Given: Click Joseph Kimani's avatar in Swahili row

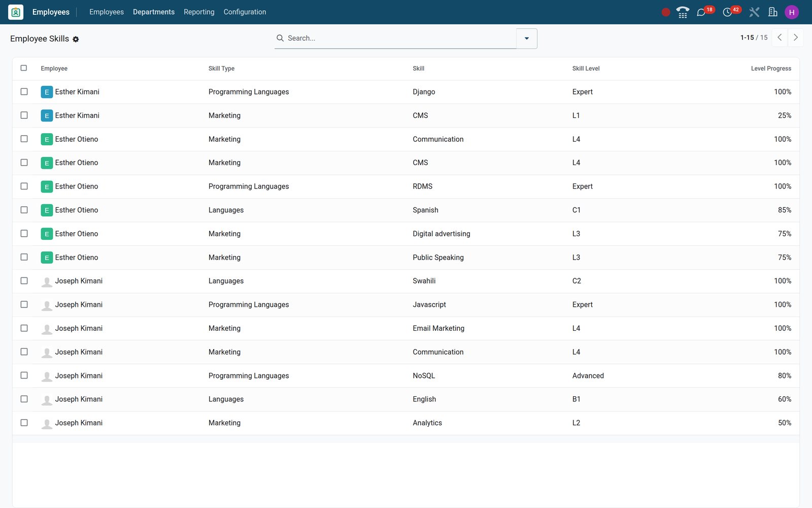Looking at the screenshot, I should (x=47, y=281).
